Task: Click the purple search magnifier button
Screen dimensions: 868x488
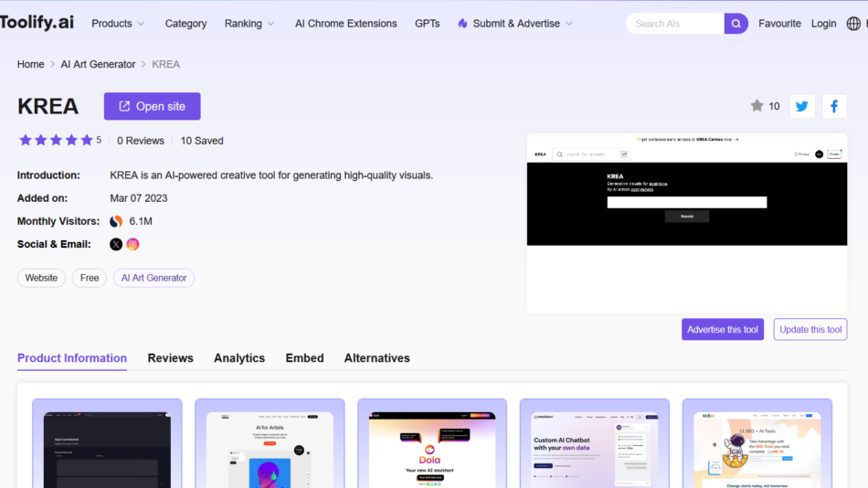Action: 736,24
